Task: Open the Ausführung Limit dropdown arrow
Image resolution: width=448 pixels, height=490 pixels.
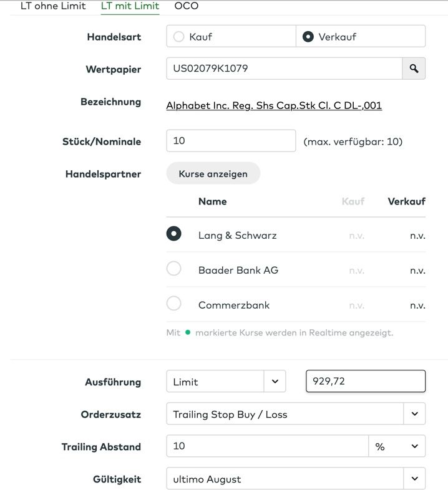Action: [x=275, y=382]
